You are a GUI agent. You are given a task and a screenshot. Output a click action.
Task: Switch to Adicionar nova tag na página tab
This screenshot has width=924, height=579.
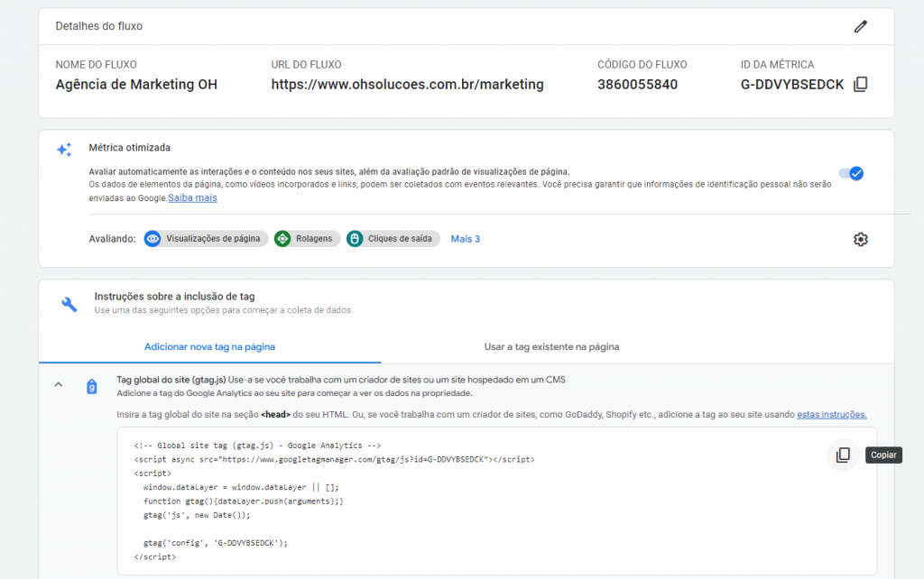[209, 347]
